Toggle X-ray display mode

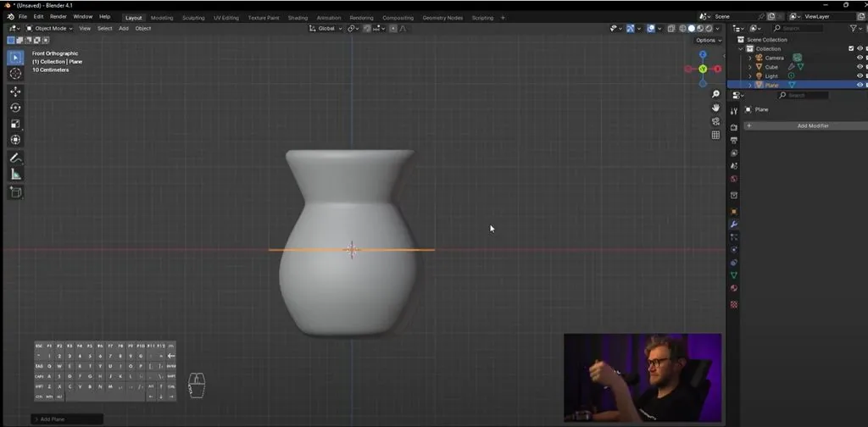(671, 29)
